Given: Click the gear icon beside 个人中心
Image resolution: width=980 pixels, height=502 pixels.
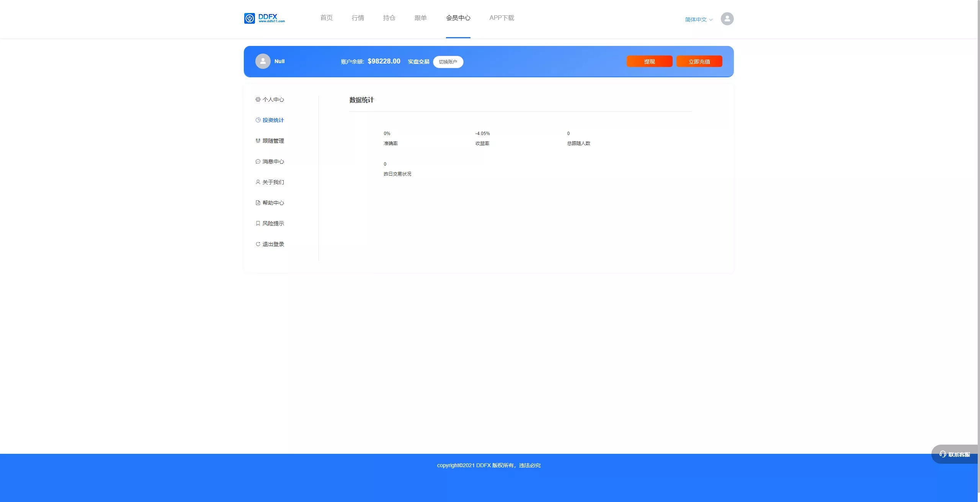Looking at the screenshot, I should pos(258,99).
